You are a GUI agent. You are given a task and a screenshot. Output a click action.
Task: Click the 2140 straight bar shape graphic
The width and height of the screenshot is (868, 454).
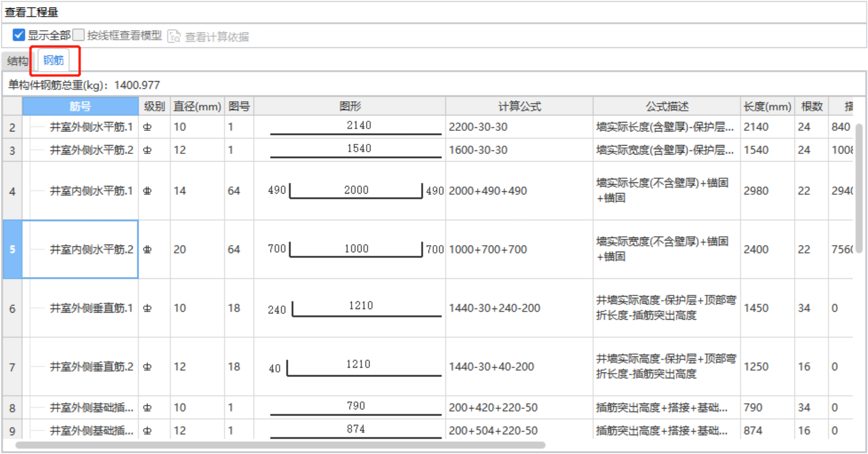tap(355, 127)
